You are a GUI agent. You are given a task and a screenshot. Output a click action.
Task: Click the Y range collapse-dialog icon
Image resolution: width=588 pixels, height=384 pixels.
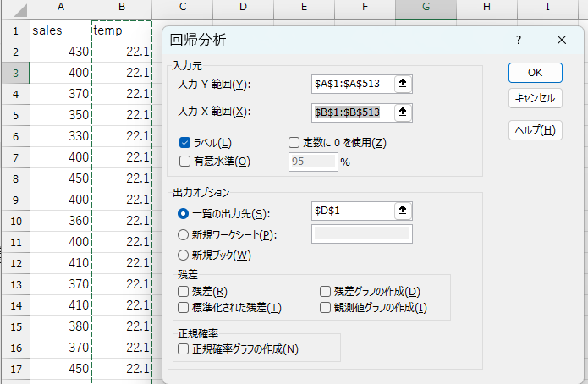click(x=403, y=83)
